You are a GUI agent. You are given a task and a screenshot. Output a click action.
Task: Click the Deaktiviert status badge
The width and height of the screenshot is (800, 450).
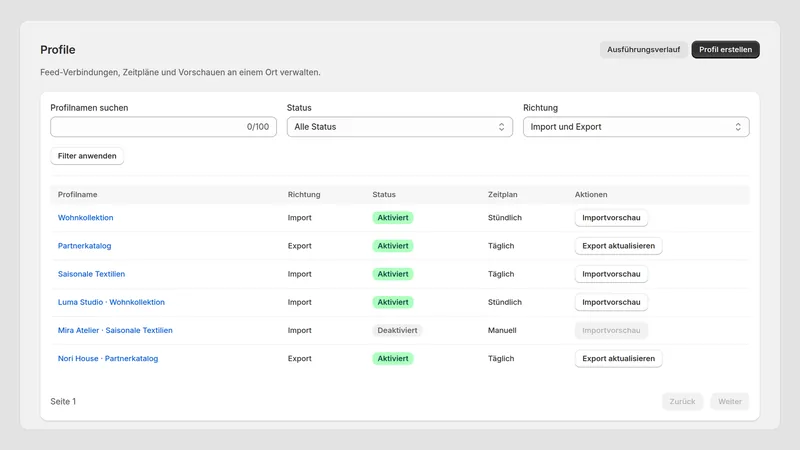[x=397, y=330]
